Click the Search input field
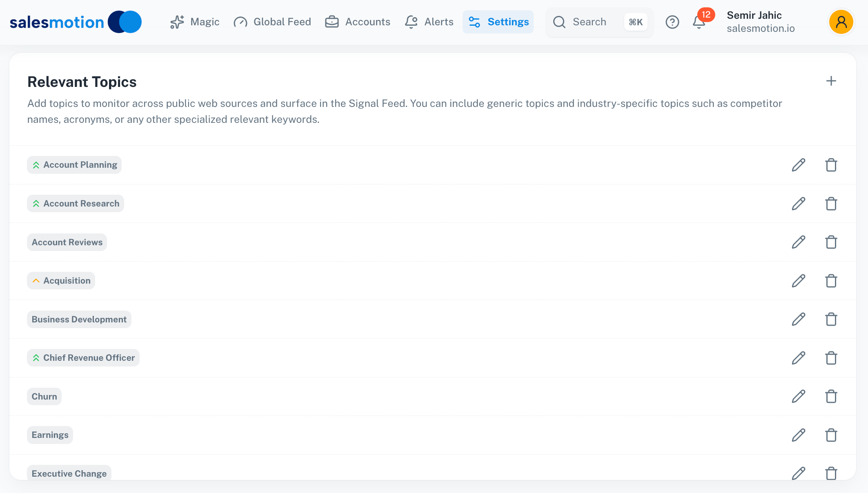Image resolution: width=868 pixels, height=493 pixels. 589,22
